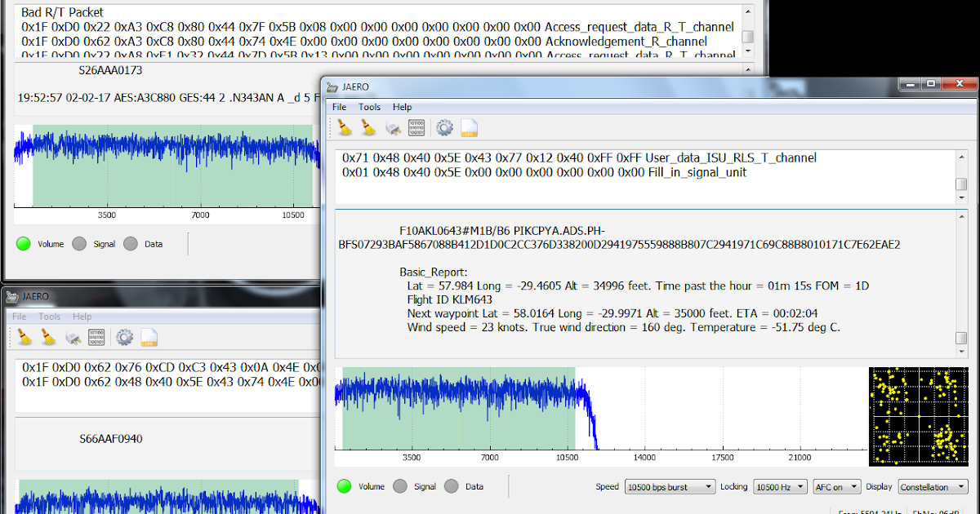Click the broom icon in the lower-left JAERO window
Image resolution: width=980 pixels, height=514 pixels.
pos(24,337)
